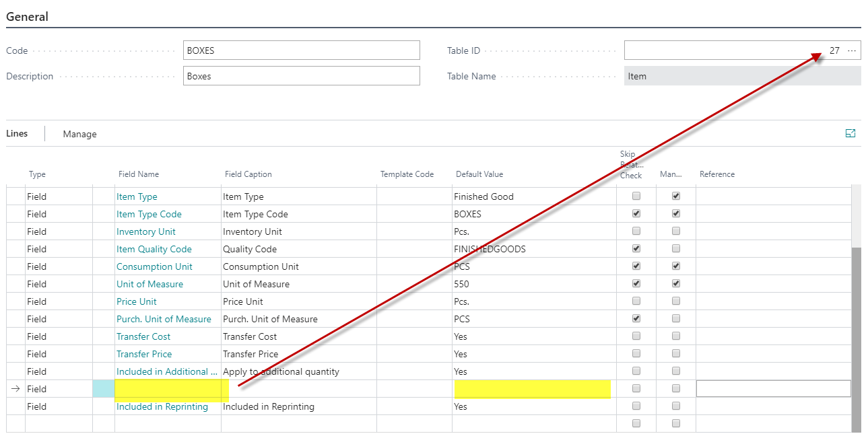
Task: Open the Table ID lookup ellipsis
Action: [x=852, y=50]
